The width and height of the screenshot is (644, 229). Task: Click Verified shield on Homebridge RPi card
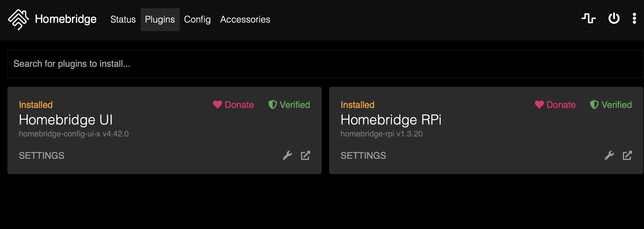(611, 105)
